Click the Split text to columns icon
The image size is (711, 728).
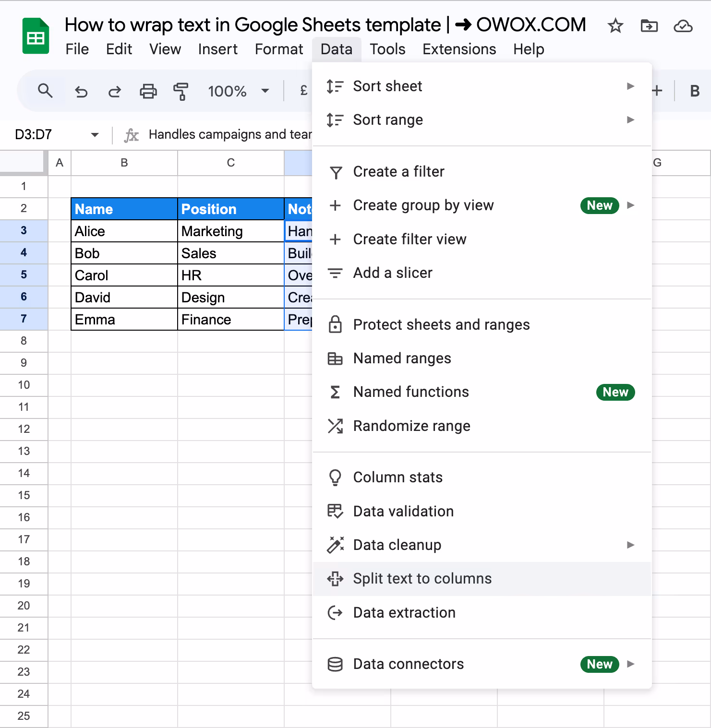tap(335, 579)
